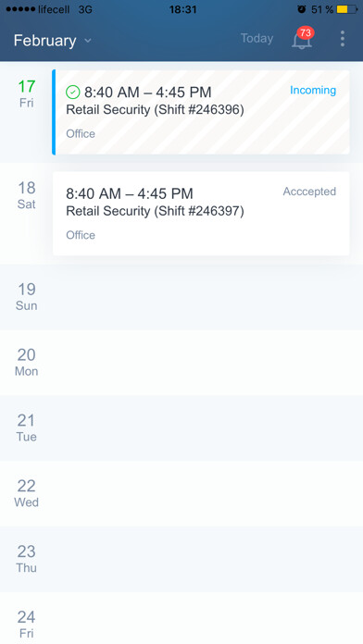Tap the alarm clock status icon
Screen dimensions: 363x644
(302, 9)
